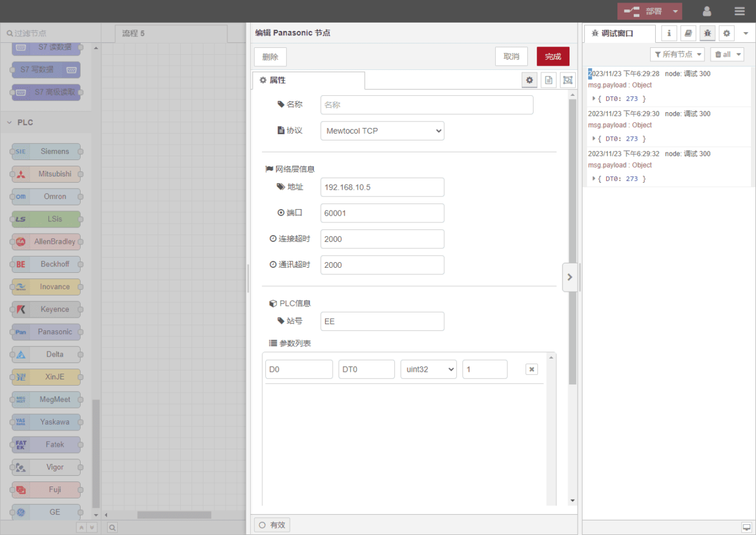Open node appearance settings icon
This screenshot has width=756, height=535.
(568, 80)
